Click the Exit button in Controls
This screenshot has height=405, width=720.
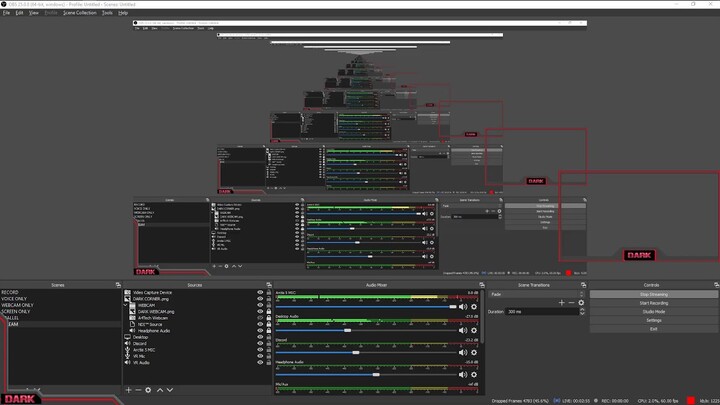coord(654,329)
